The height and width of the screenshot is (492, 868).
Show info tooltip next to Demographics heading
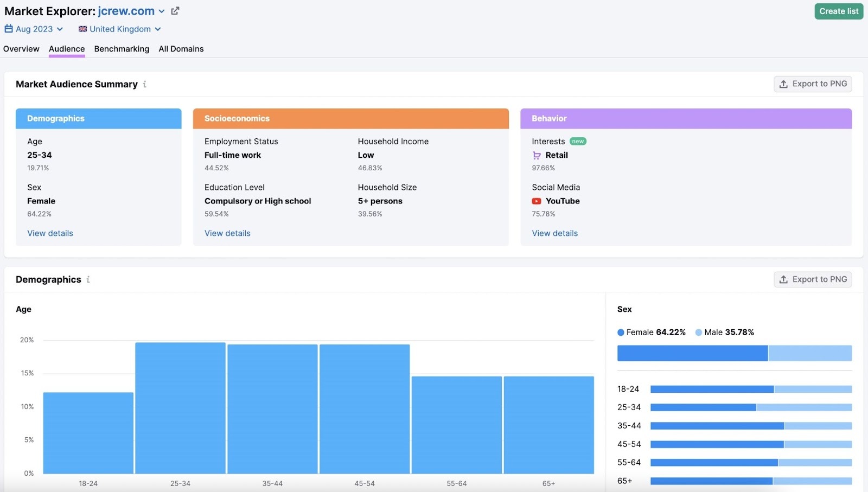[88, 279]
